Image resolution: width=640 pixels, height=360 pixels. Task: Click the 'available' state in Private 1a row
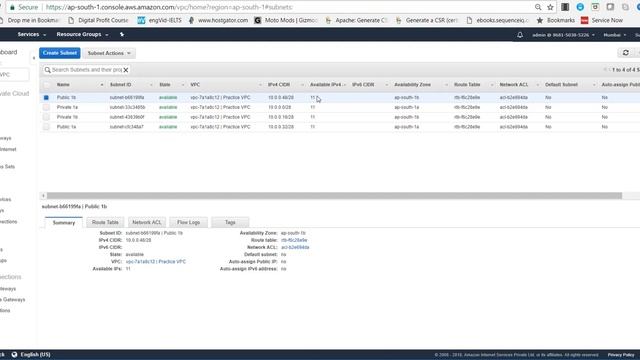point(168,107)
